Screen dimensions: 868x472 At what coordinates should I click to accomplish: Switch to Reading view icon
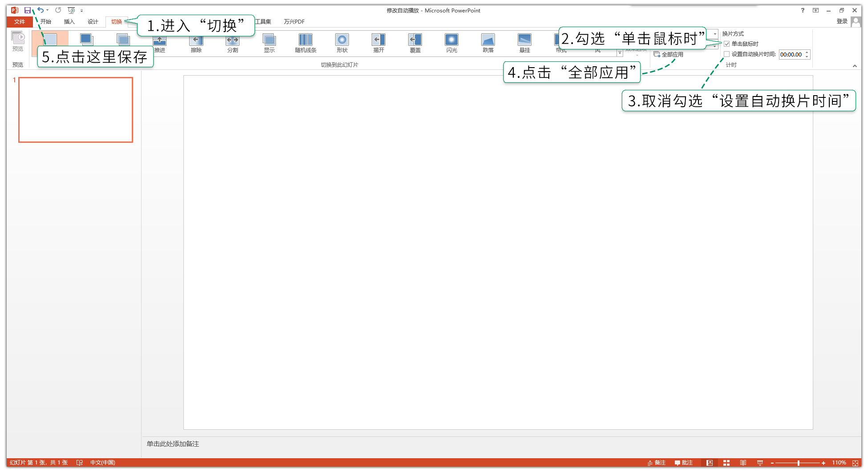(x=743, y=463)
